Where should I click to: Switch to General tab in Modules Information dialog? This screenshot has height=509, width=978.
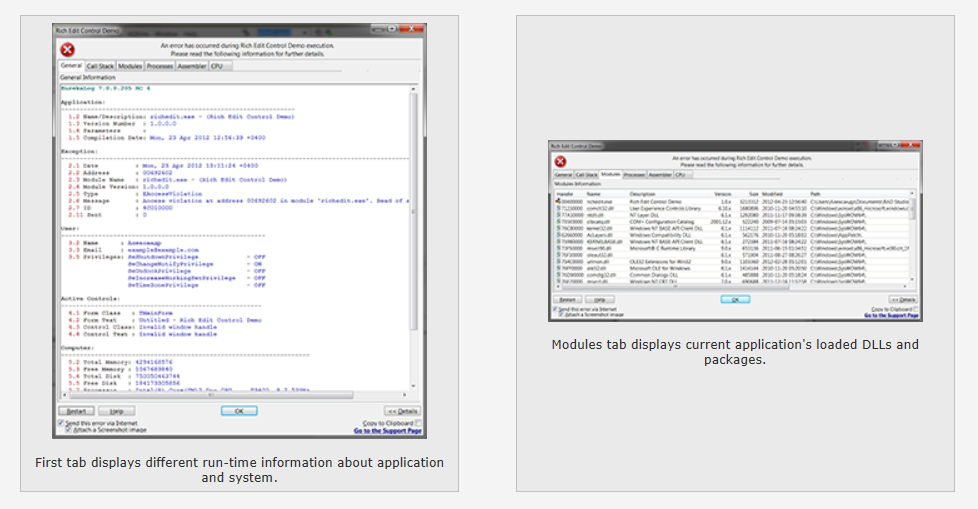563,175
